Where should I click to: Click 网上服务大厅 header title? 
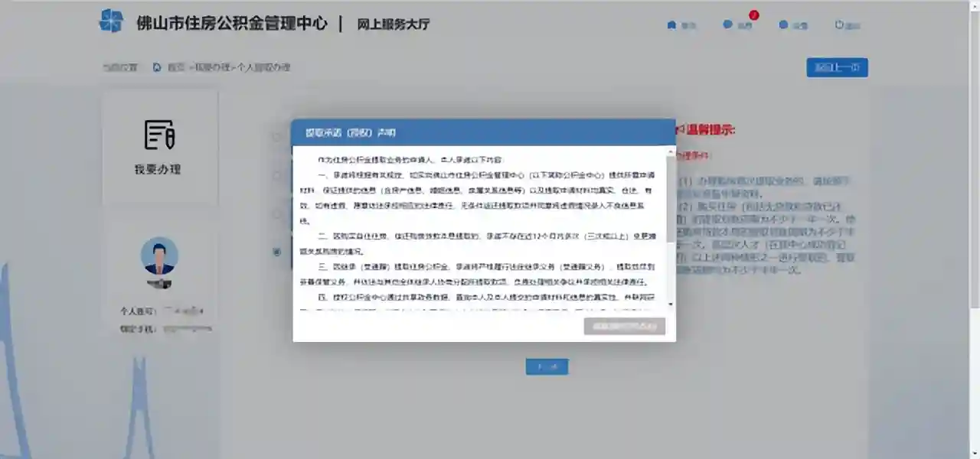(394, 24)
